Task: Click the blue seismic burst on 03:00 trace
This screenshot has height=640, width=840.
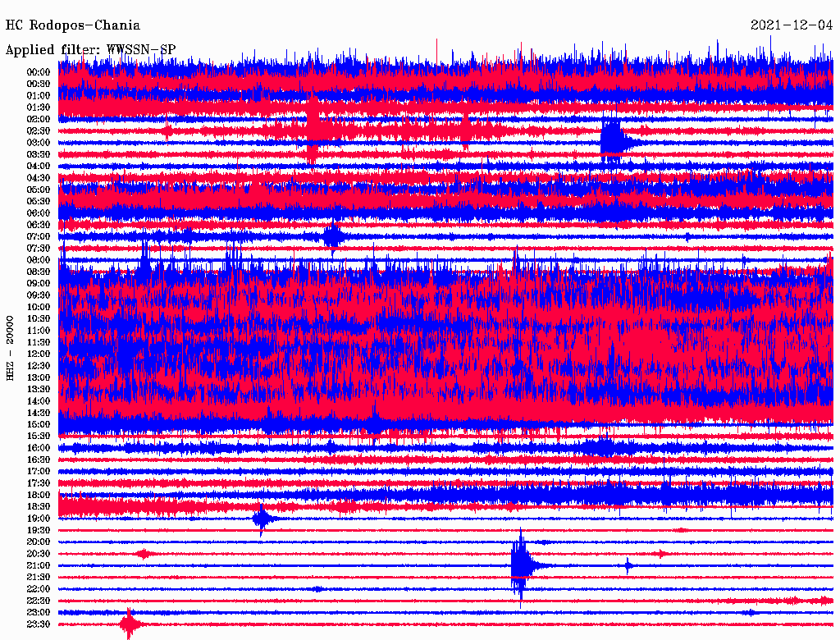Action: coord(612,141)
